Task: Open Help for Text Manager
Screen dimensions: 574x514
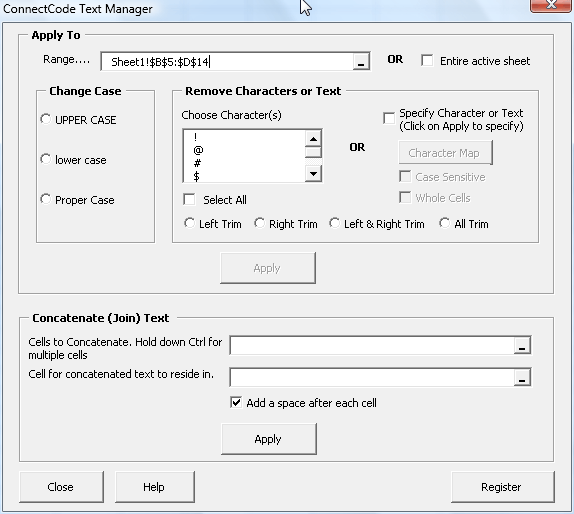Action: pos(154,487)
